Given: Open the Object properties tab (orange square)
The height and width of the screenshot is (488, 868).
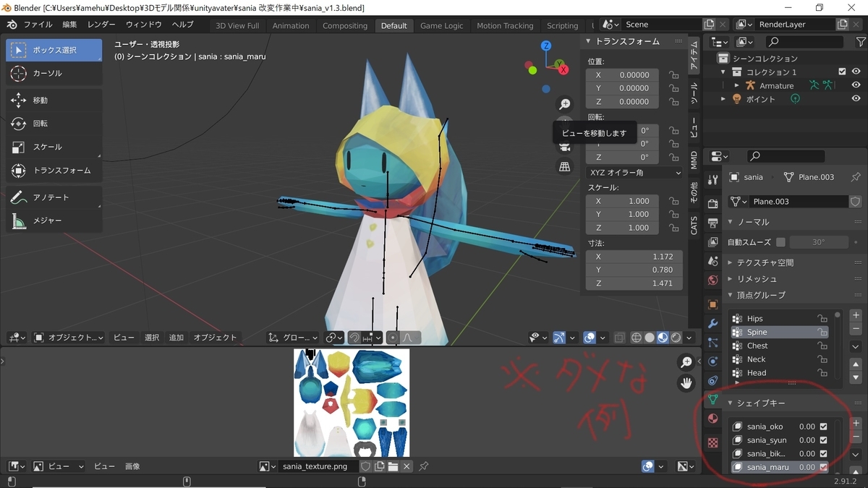Looking at the screenshot, I should [x=712, y=304].
